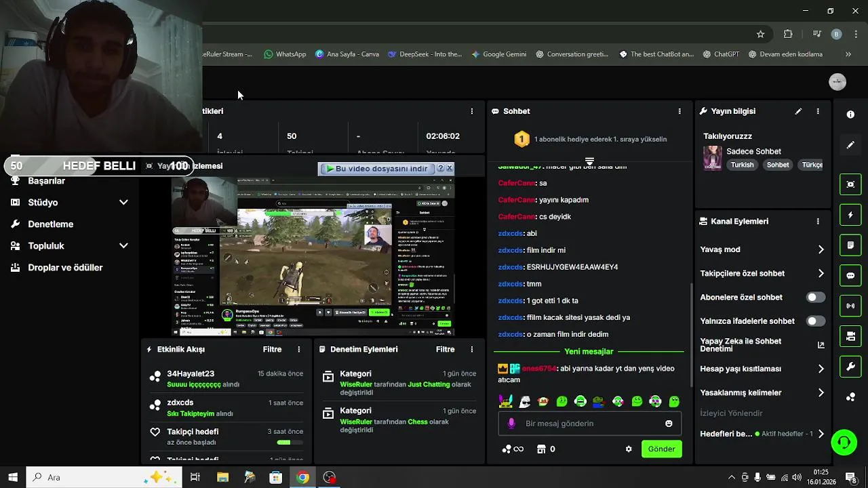Screen dimensions: 868x488
Task: Close the video download overlay with X
Action: [449, 168]
